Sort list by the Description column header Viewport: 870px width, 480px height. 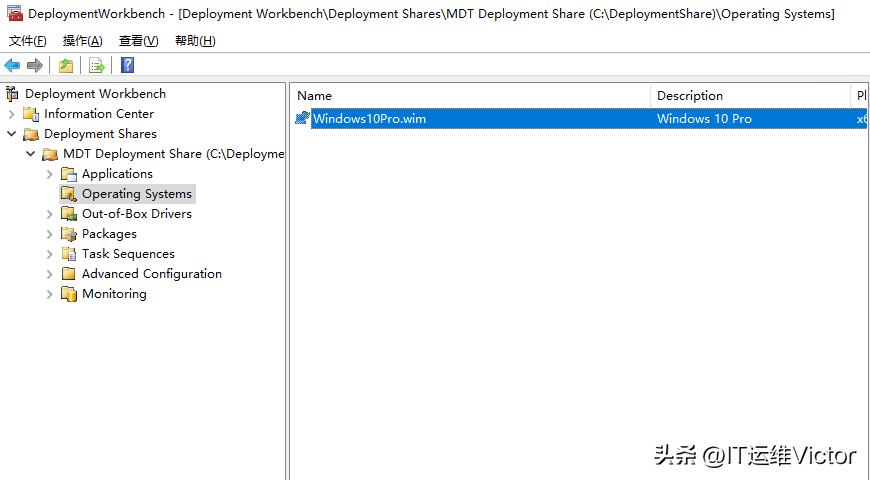pyautogui.click(x=750, y=95)
